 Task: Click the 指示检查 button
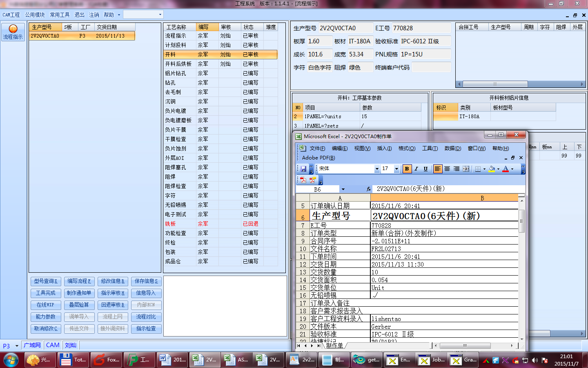(x=146, y=329)
